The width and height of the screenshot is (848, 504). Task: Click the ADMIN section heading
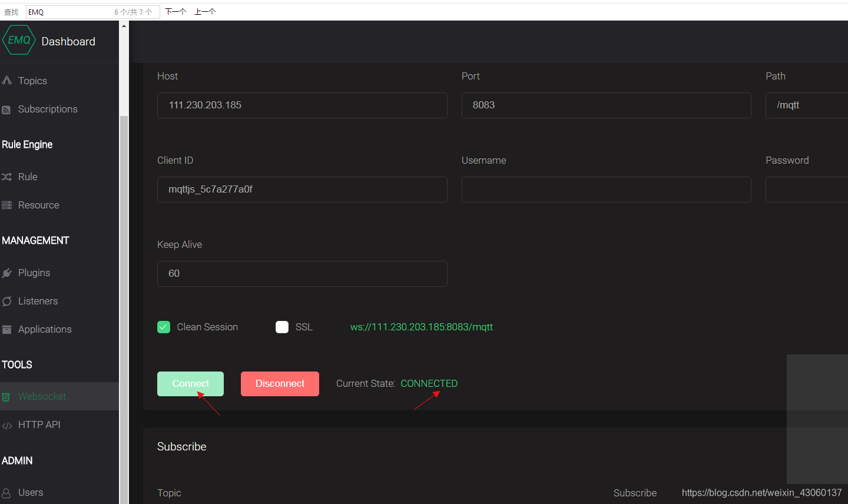17,460
